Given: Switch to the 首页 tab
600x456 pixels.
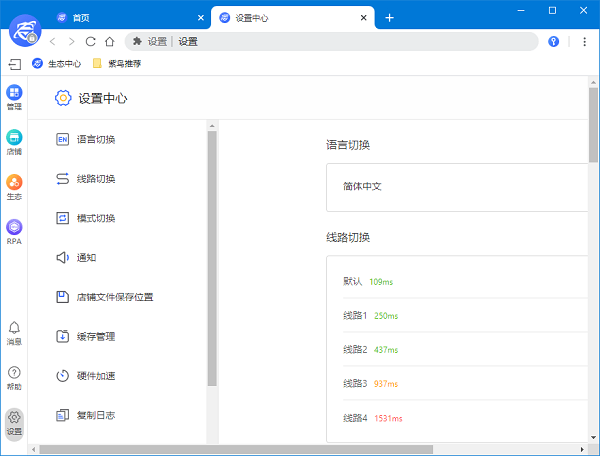Looking at the screenshot, I should click(130, 18).
